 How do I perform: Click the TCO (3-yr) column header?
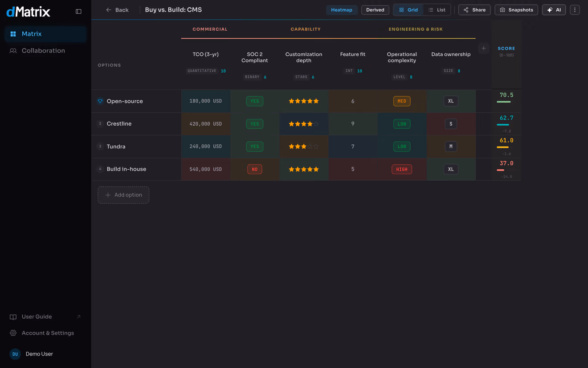click(x=206, y=54)
